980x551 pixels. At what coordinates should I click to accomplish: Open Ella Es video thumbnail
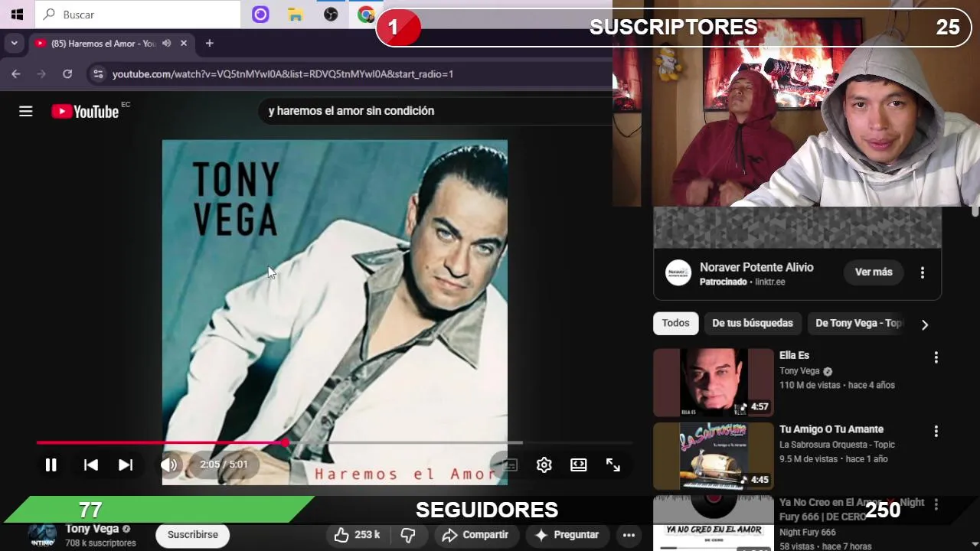[714, 383]
